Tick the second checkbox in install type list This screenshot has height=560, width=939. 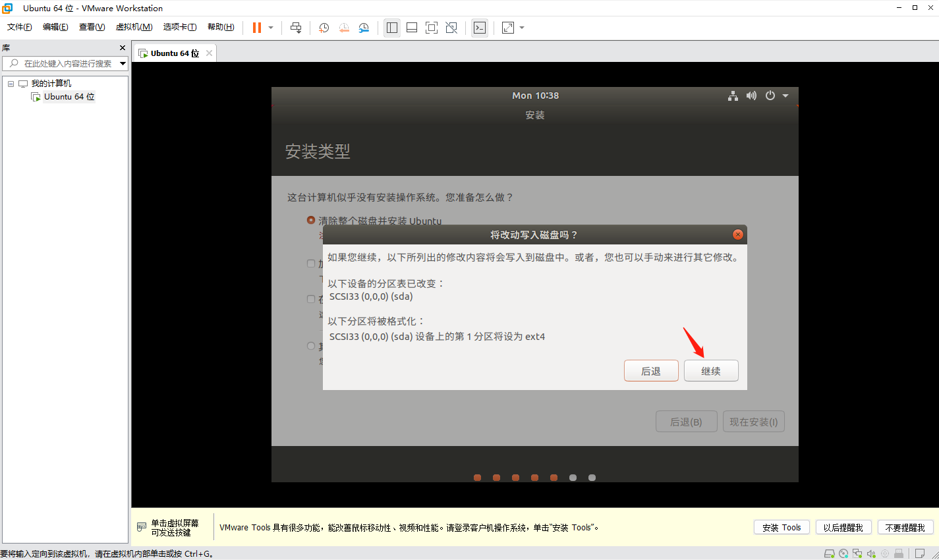[311, 299]
